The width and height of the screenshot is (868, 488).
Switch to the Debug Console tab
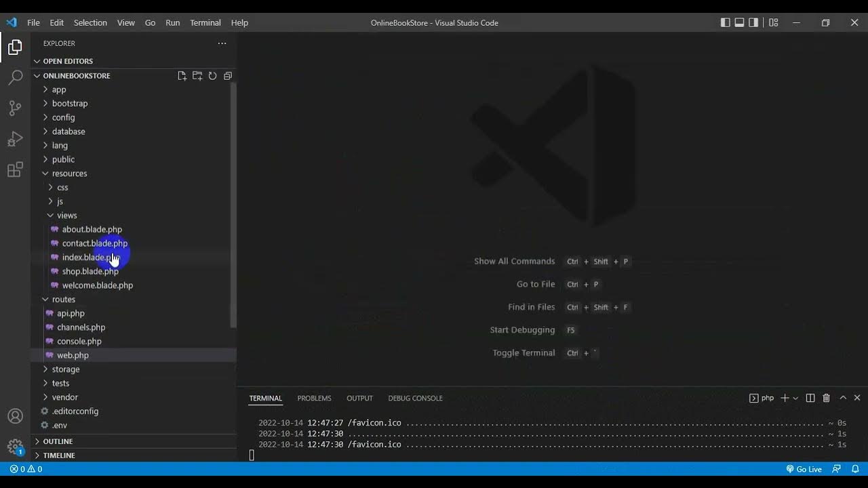click(x=415, y=398)
